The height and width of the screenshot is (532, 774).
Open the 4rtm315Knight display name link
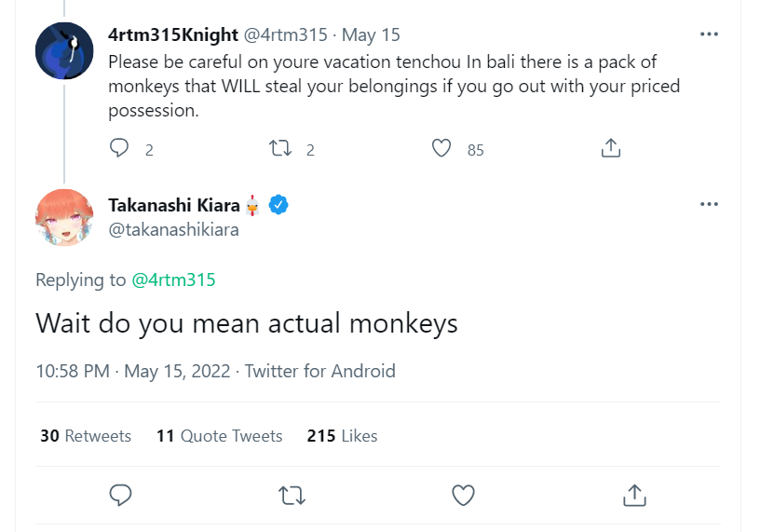point(173,35)
